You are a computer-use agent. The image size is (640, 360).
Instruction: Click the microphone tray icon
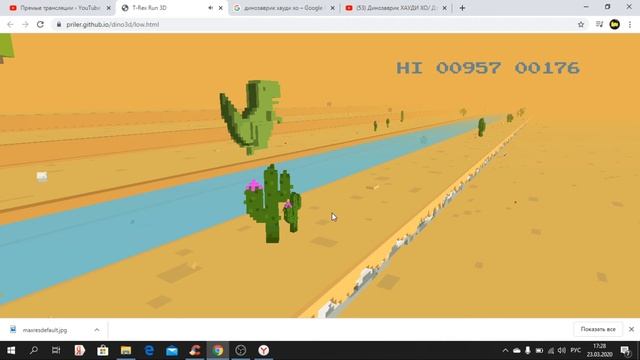tap(528, 350)
